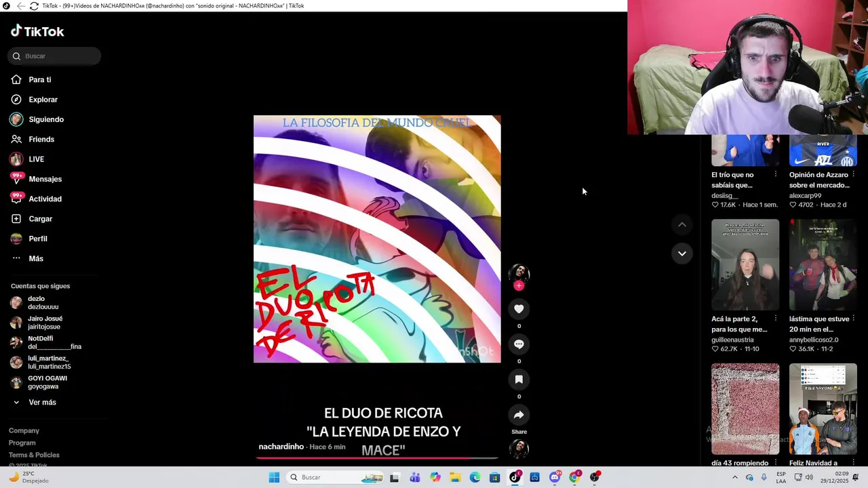Click annybellicoso2.0 author name
Image resolution: width=868 pixels, height=488 pixels.
coord(814,340)
